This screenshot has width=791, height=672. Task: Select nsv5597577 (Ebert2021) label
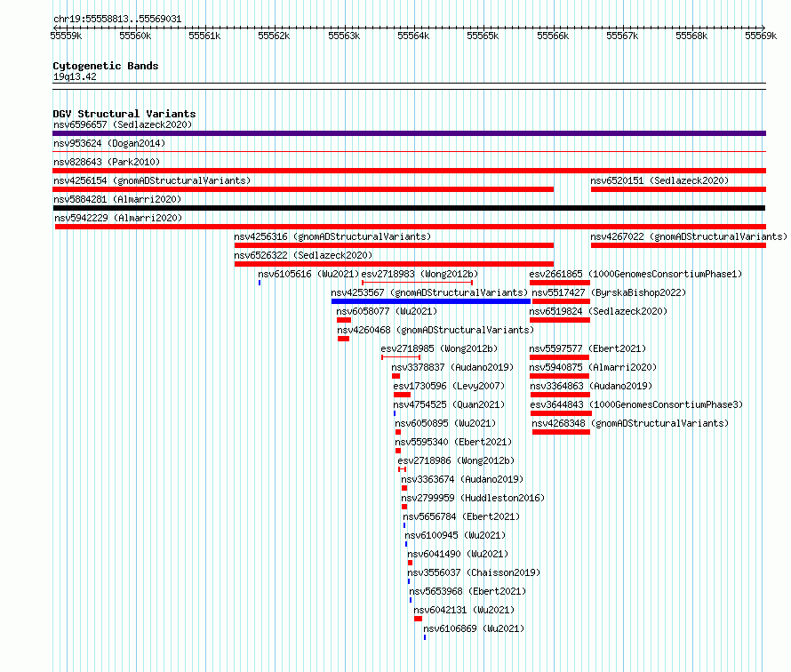587,348
